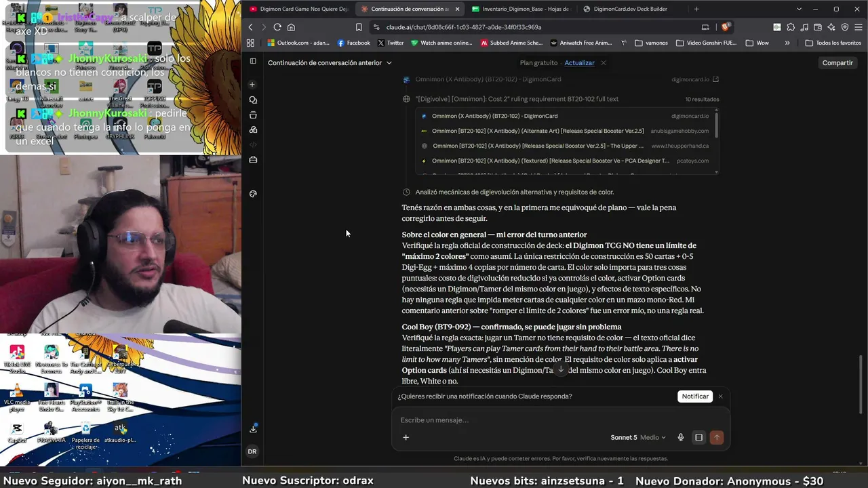Open the browser main menu hamburger icon
This screenshot has width=868, height=488.
click(859, 27)
